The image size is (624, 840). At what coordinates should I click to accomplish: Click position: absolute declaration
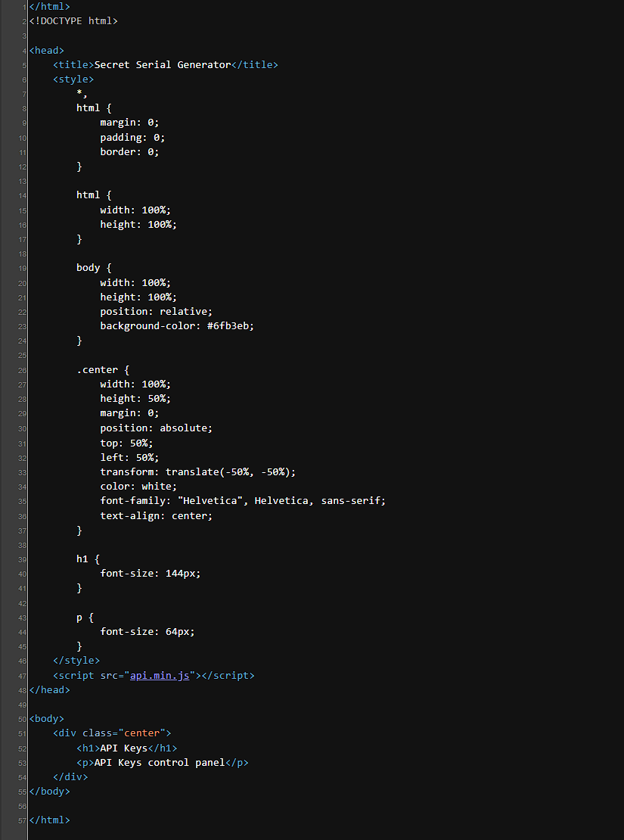[x=157, y=428]
